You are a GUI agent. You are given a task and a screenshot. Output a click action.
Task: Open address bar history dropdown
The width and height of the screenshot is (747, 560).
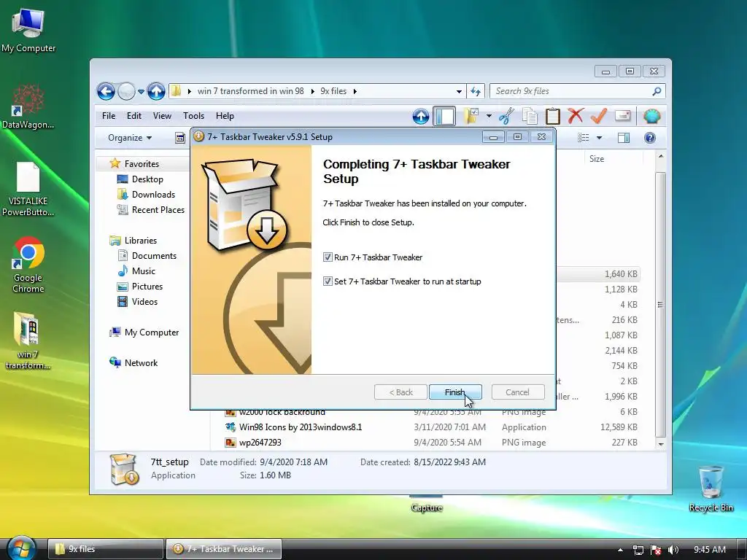tap(459, 91)
